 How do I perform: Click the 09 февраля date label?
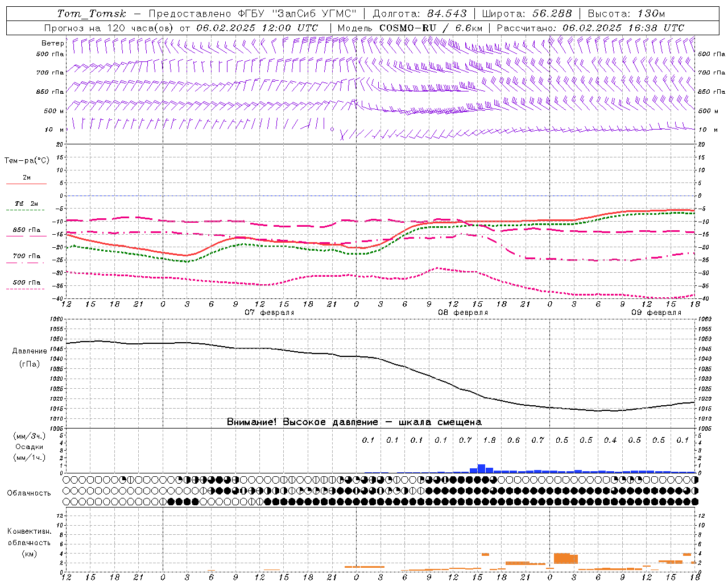(x=656, y=313)
